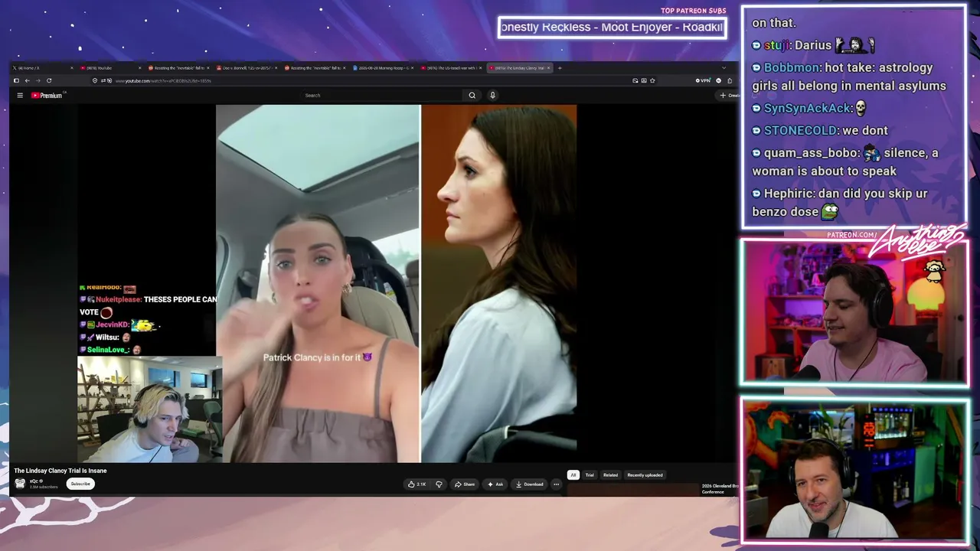Switch to the '(9818) YouTube' tab
Viewport: 980px width, 551px height.
(111, 68)
